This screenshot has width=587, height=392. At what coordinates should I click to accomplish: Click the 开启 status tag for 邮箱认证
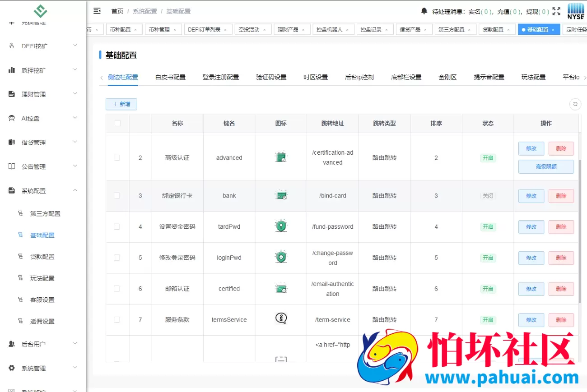(x=488, y=289)
